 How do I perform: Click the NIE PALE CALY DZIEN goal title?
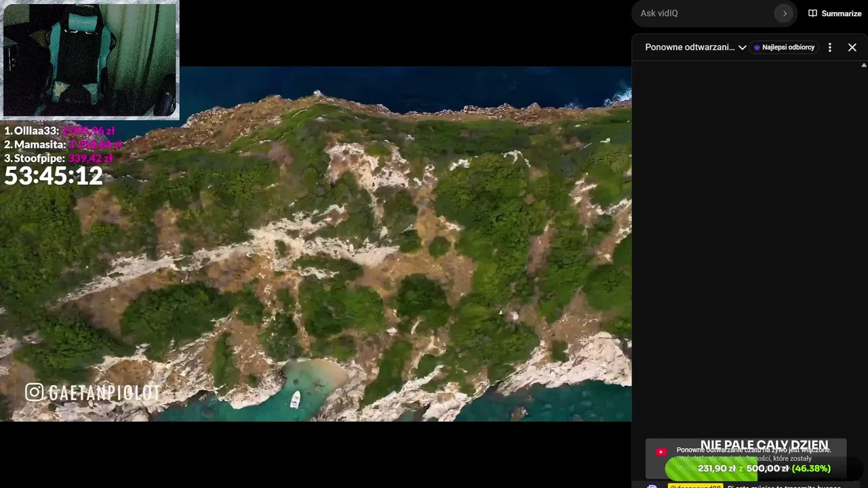coord(764,446)
